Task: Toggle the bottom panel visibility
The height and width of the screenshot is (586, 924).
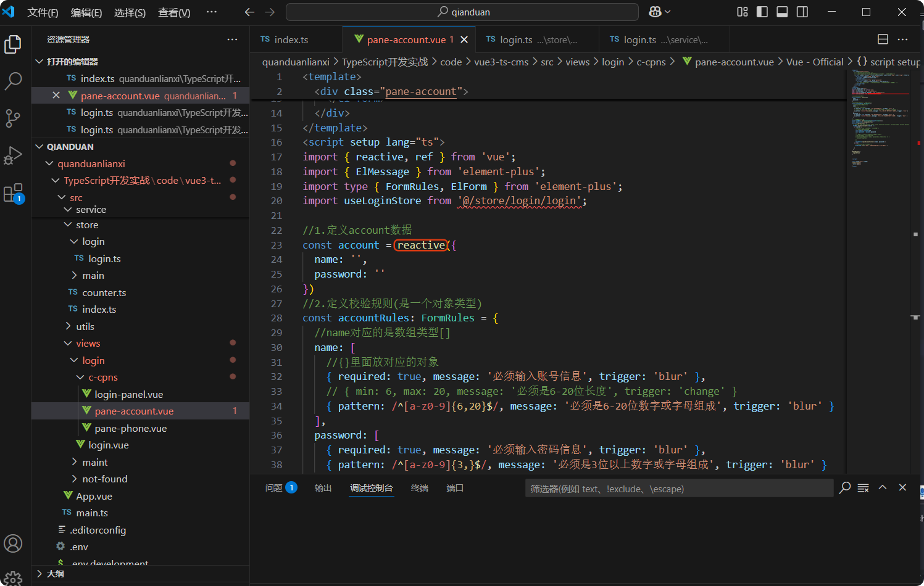Action: click(x=782, y=12)
